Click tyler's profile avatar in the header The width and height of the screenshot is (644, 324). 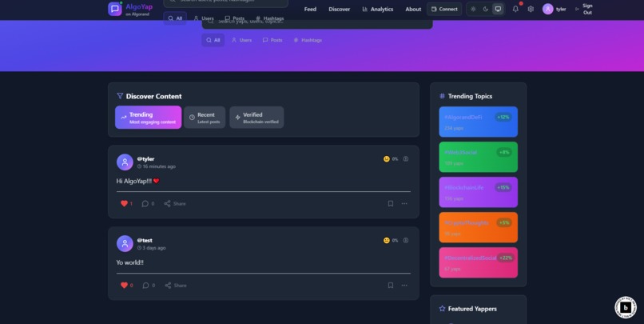point(547,9)
